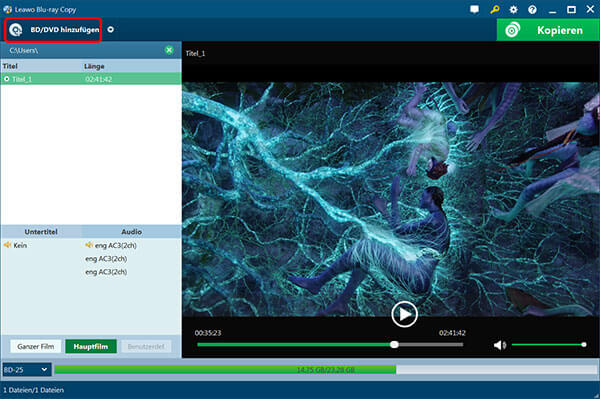Viewport: 600px width, 399px height.
Task: Click the Titel column header
Action: 10,66
